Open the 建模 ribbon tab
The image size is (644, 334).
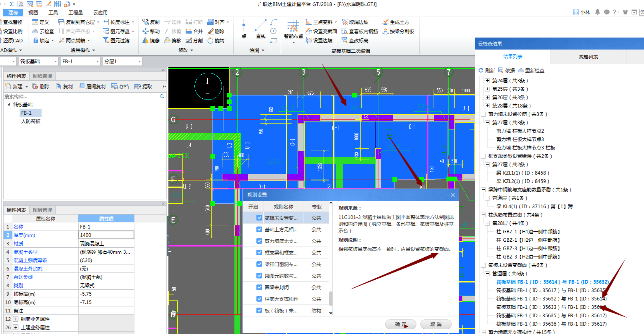(x=13, y=12)
